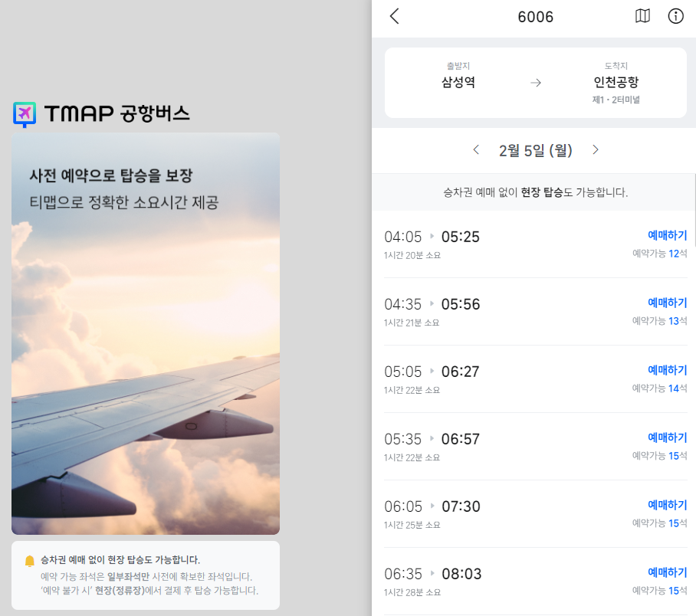Go back with the left arrow icon

click(395, 16)
